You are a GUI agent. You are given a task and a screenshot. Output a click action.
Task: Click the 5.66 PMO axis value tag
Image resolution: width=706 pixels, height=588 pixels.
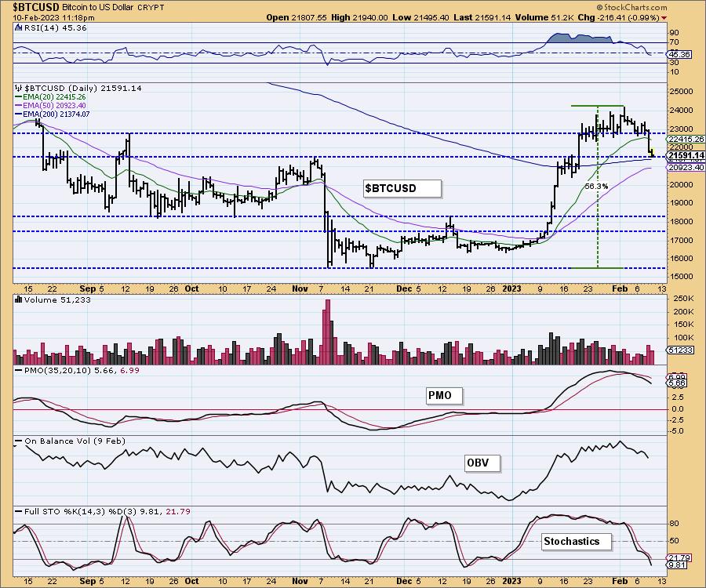678,383
